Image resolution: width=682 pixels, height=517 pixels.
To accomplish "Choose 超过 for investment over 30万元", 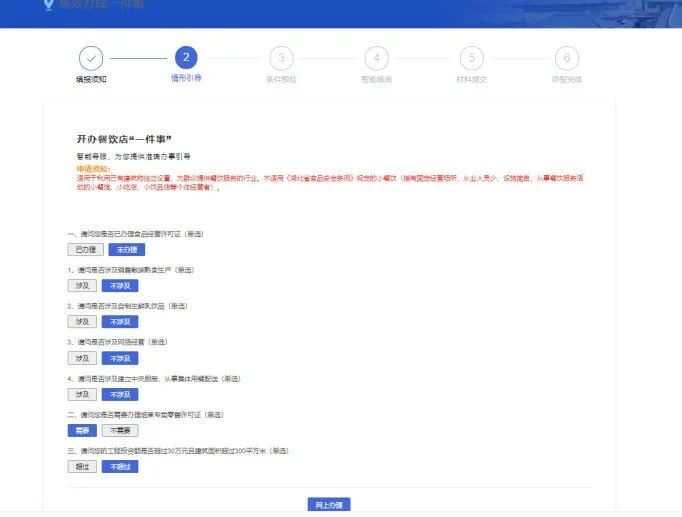I will coord(82,467).
